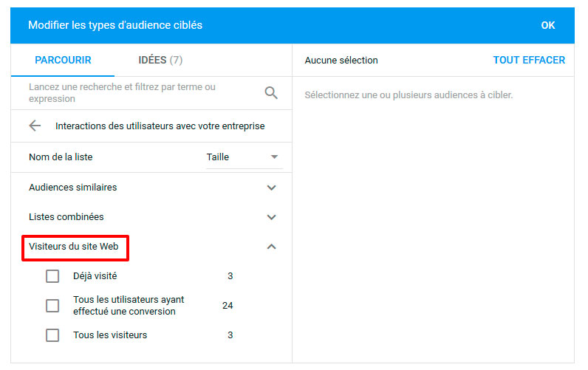Click the 'Listes combinées' category label
Image resolution: width=588 pixels, height=370 pixels.
[66, 217]
